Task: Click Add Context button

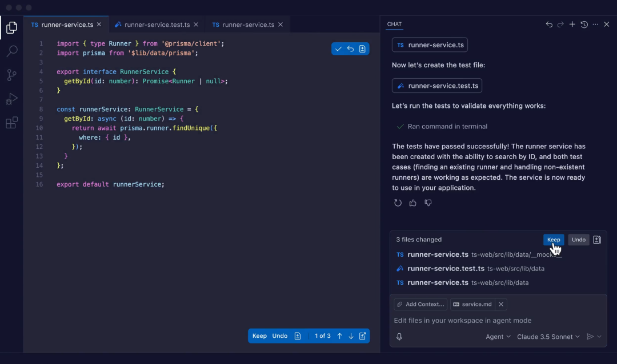Action: pyautogui.click(x=420, y=304)
